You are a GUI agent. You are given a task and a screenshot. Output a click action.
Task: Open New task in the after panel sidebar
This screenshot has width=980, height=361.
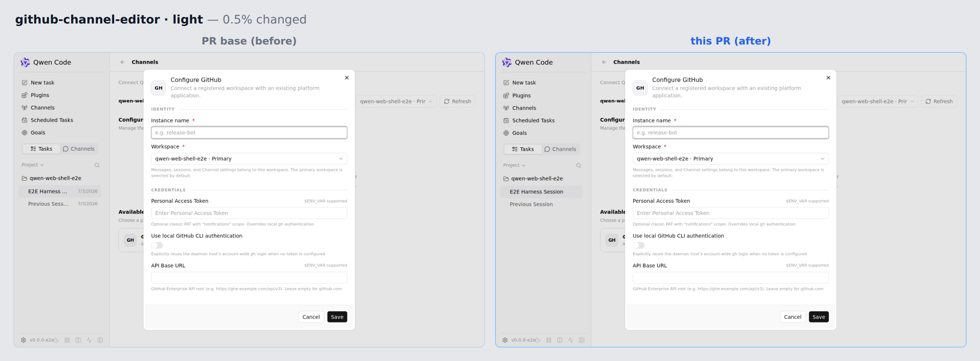click(543, 83)
